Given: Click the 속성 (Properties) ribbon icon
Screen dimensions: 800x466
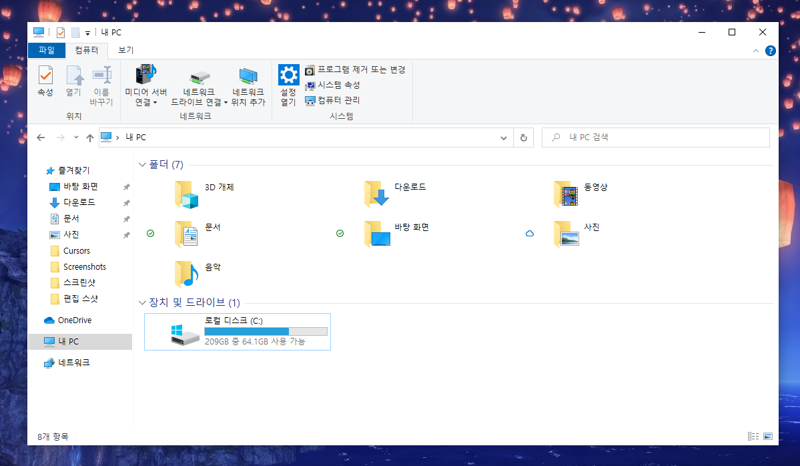Looking at the screenshot, I should tap(45, 76).
